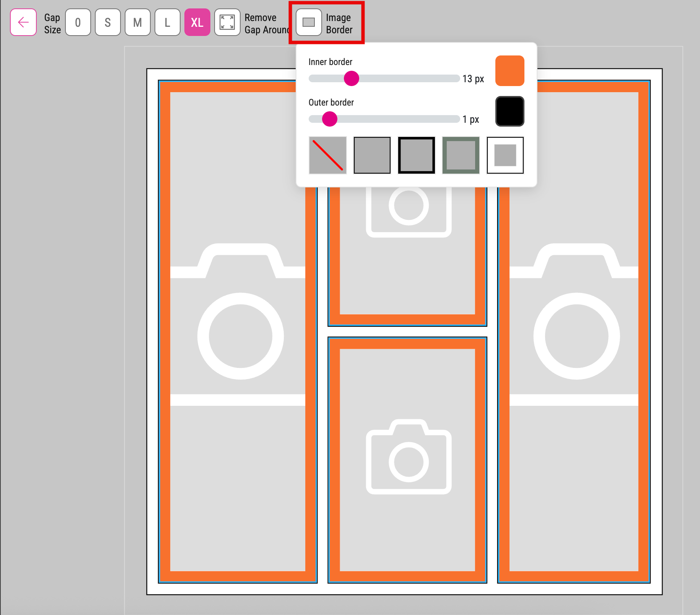Screen dimensions: 700x615
Task: Choose the thin border preset thumbnail
Action: tap(372, 155)
